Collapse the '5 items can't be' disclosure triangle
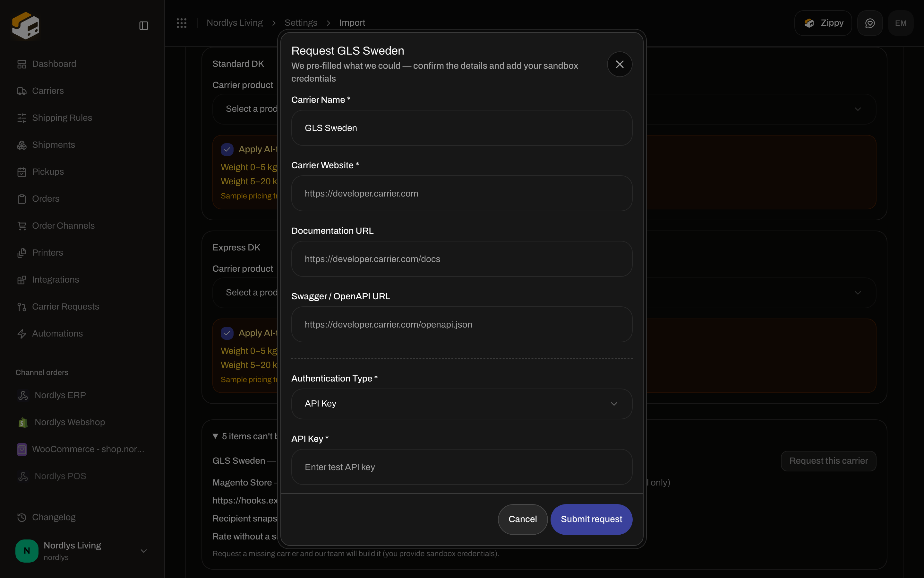924x578 pixels. tap(215, 436)
